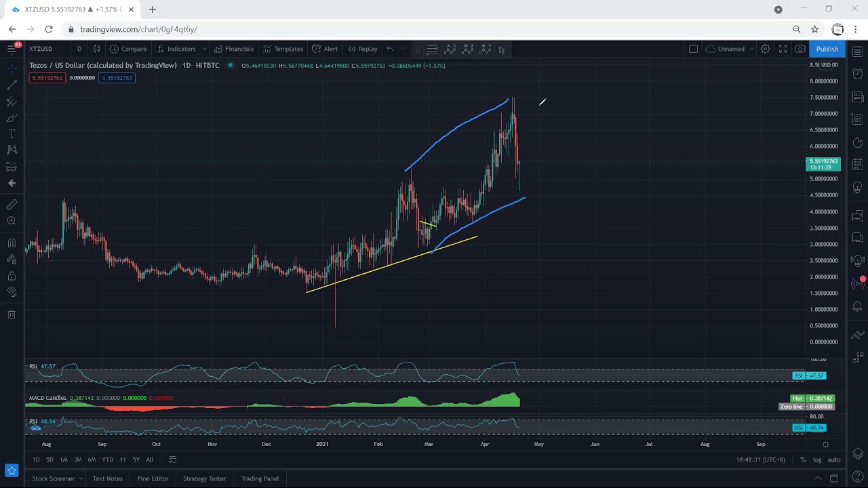Open the Indicators dialog
The width and height of the screenshot is (868, 488).
tap(176, 49)
